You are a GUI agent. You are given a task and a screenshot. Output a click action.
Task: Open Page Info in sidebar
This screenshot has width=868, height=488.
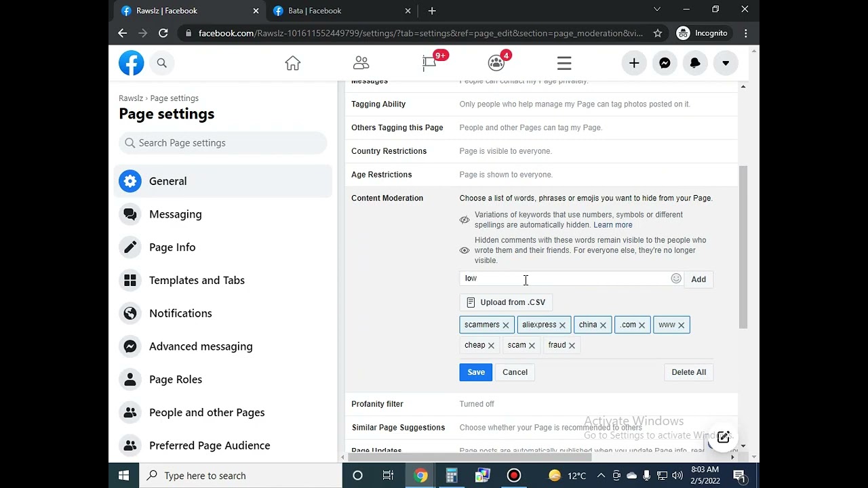[223, 247]
